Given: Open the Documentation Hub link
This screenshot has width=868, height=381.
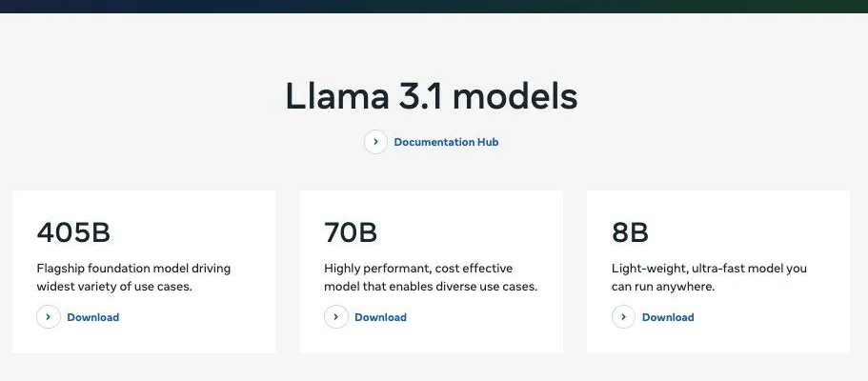Looking at the screenshot, I should [x=446, y=142].
